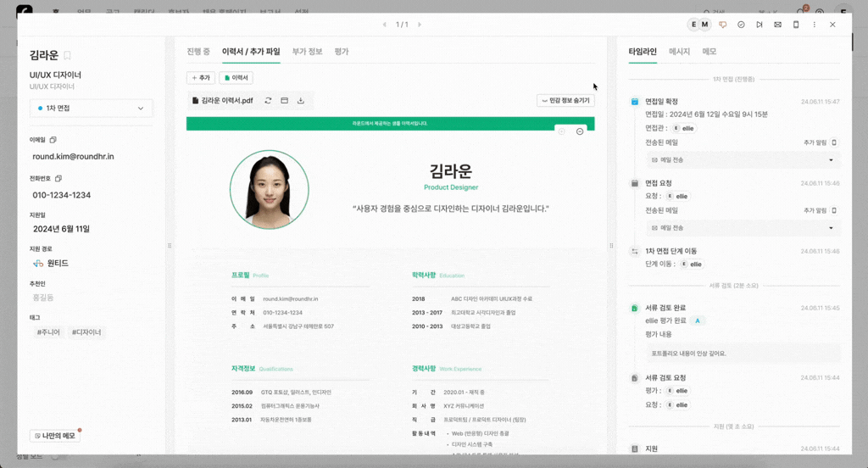The width and height of the screenshot is (868, 468).
Task: Click the E user avatar in the header
Action: pos(693,25)
